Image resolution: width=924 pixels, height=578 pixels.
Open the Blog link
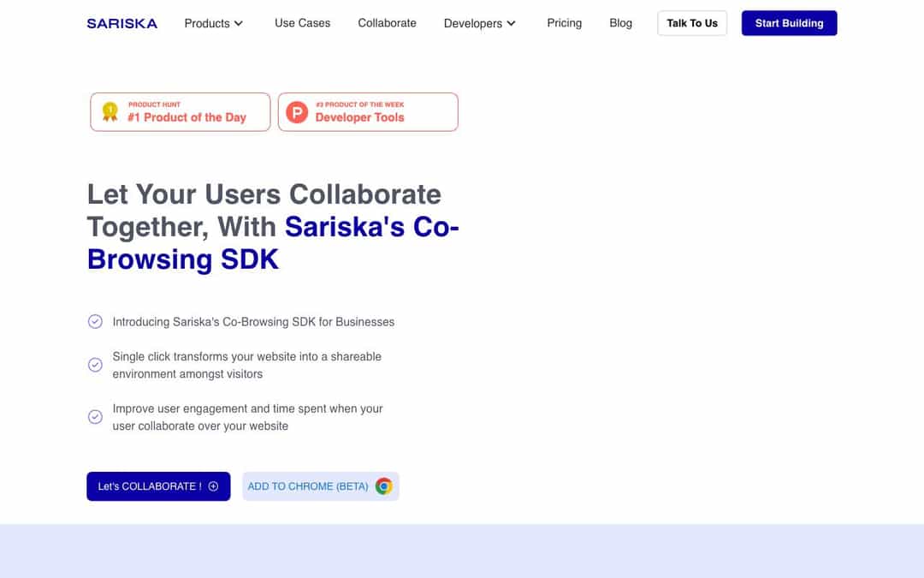[620, 23]
